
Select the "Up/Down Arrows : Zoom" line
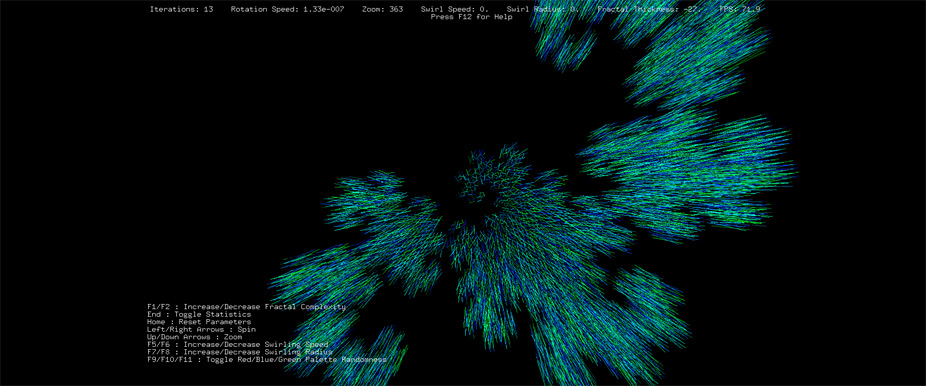coord(194,337)
